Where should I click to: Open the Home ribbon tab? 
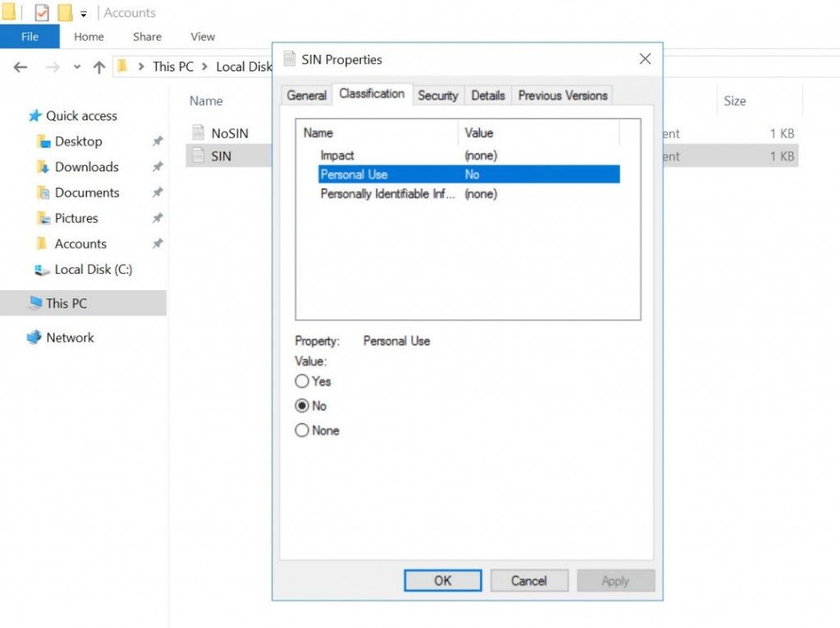click(89, 36)
